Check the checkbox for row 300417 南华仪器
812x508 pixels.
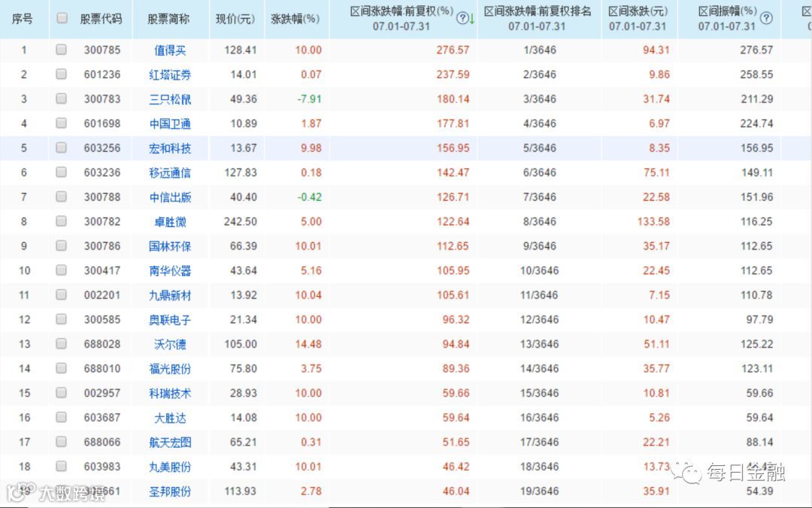[61, 270]
